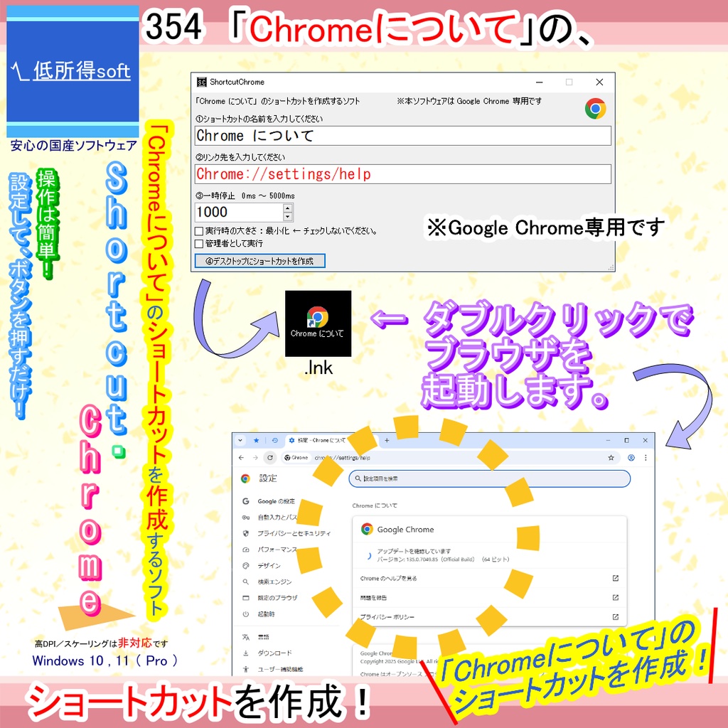The height and width of the screenshot is (728, 728).
Task: Minimize the ShortcutChrome window
Action: tap(539, 82)
